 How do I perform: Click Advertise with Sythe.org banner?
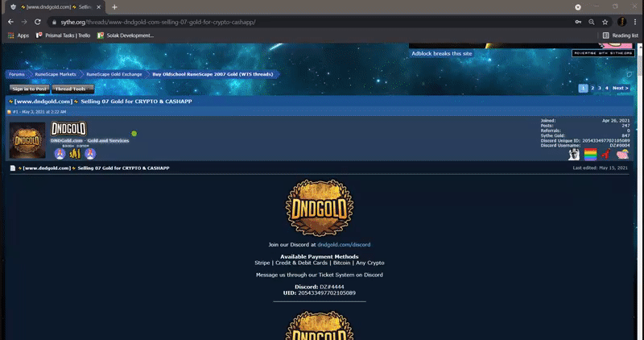click(x=603, y=53)
